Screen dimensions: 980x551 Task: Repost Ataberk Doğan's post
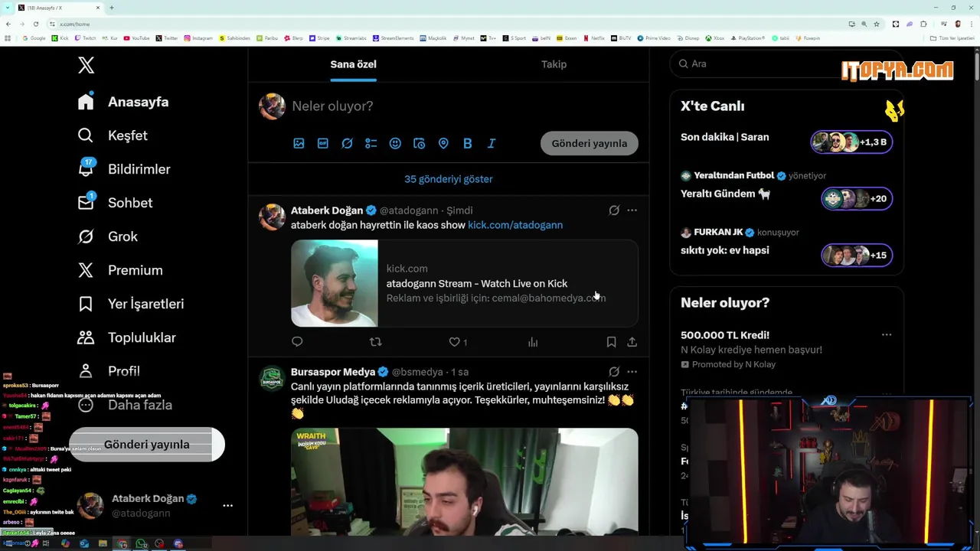[x=376, y=342]
